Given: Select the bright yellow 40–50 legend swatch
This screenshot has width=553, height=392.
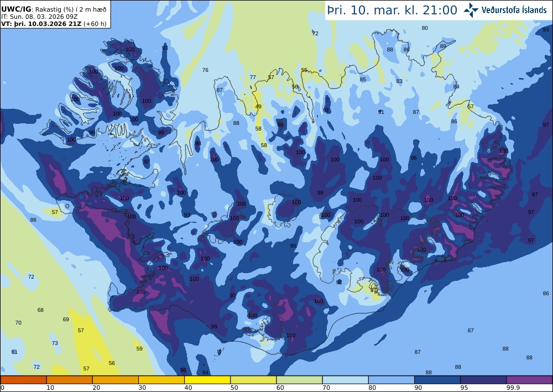Looking at the screenshot, I should click(207, 380).
